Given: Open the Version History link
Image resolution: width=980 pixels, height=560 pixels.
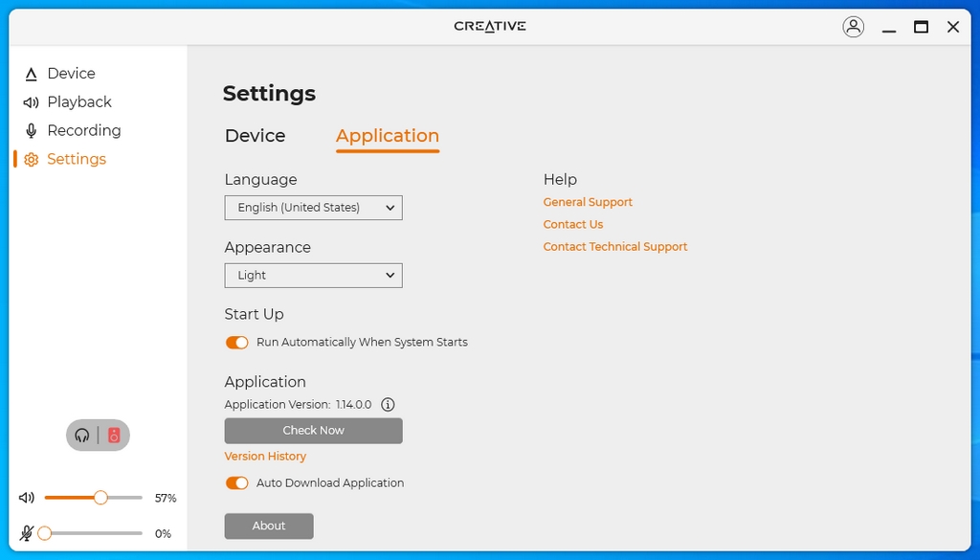Looking at the screenshot, I should 265,457.
